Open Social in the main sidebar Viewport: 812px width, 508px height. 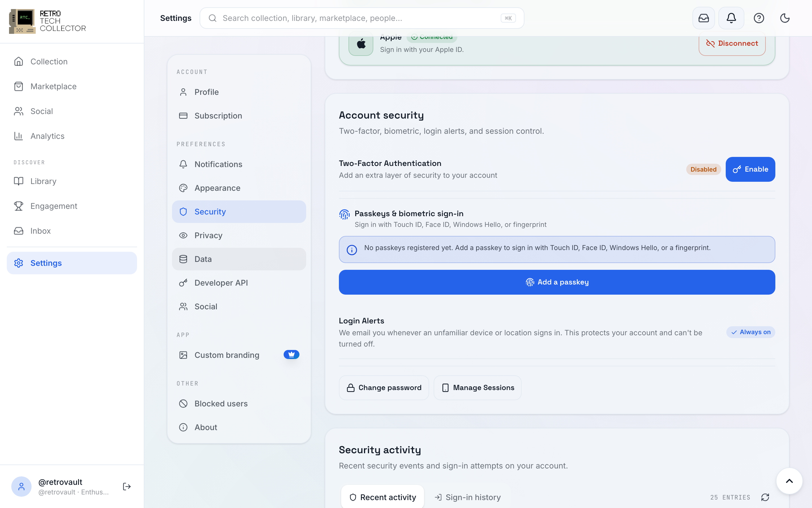[72, 111]
